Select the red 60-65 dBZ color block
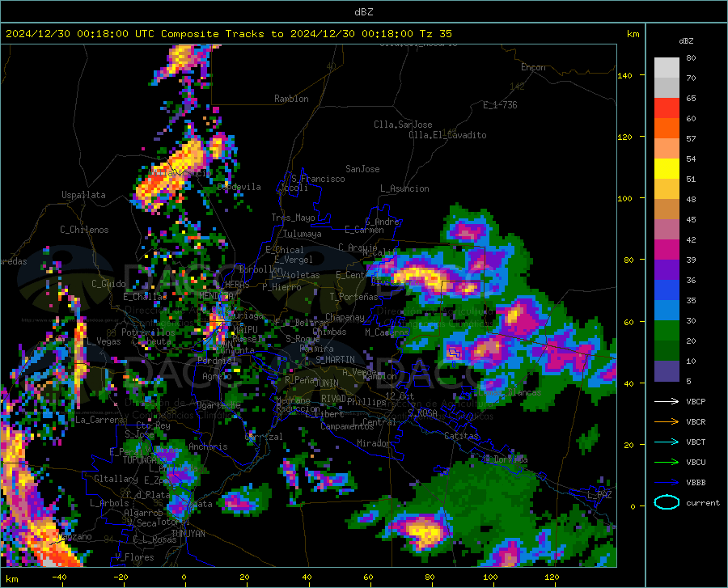Image resolution: width=728 pixels, height=588 pixels. (667, 108)
